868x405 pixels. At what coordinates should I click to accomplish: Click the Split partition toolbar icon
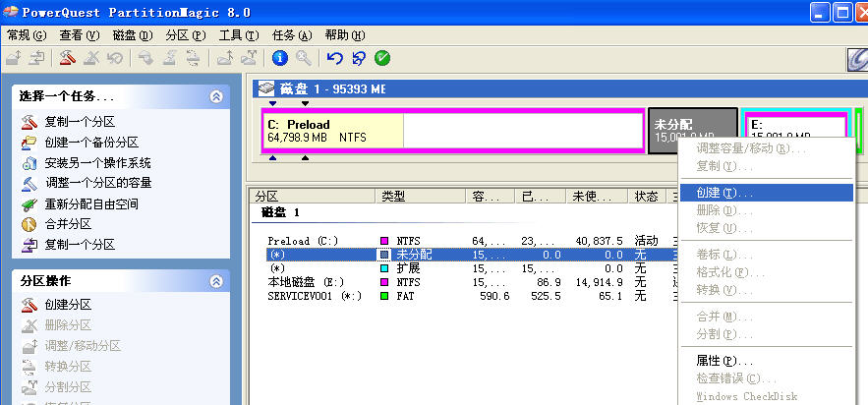coord(249,58)
